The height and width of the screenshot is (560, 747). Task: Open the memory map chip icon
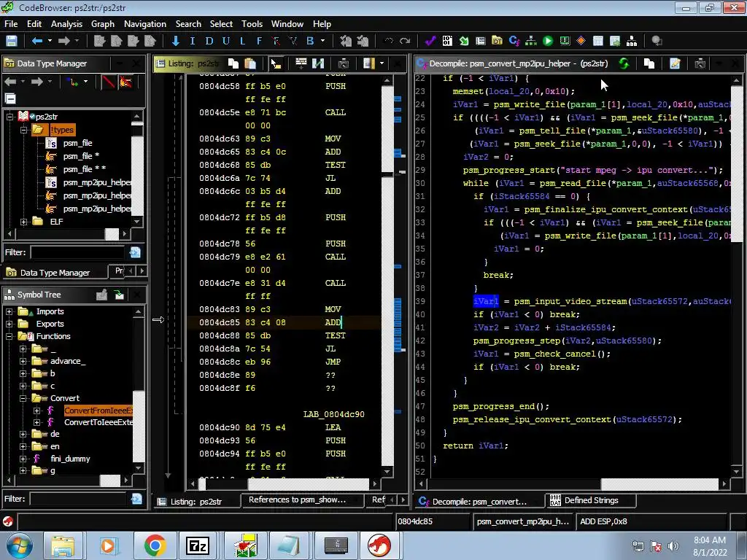(x=565, y=41)
